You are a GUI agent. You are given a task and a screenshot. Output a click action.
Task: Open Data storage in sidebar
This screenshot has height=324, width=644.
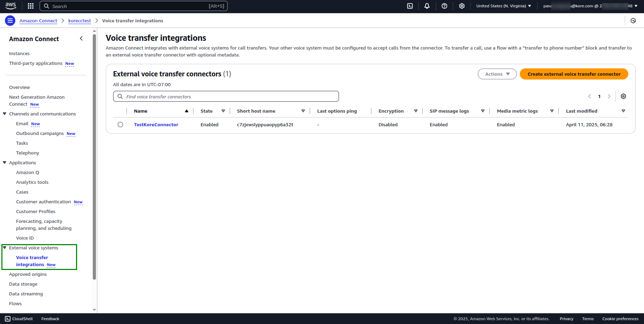pos(23,284)
